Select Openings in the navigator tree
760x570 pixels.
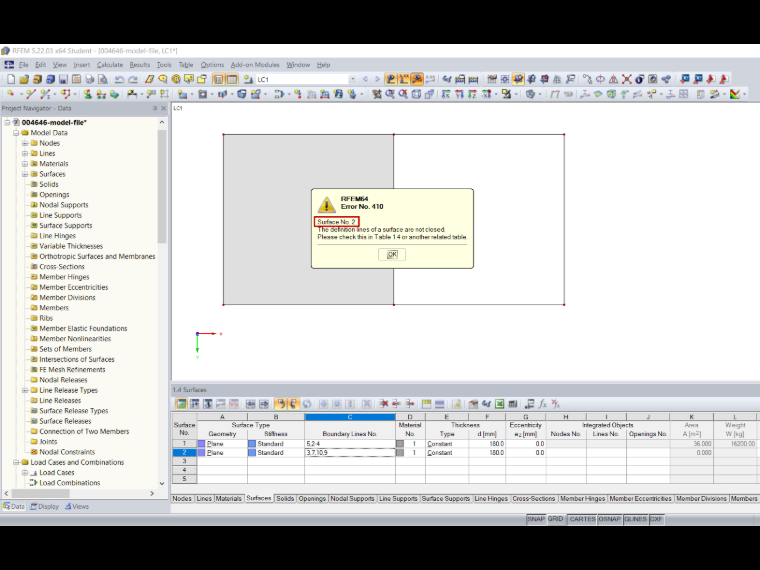(54, 194)
